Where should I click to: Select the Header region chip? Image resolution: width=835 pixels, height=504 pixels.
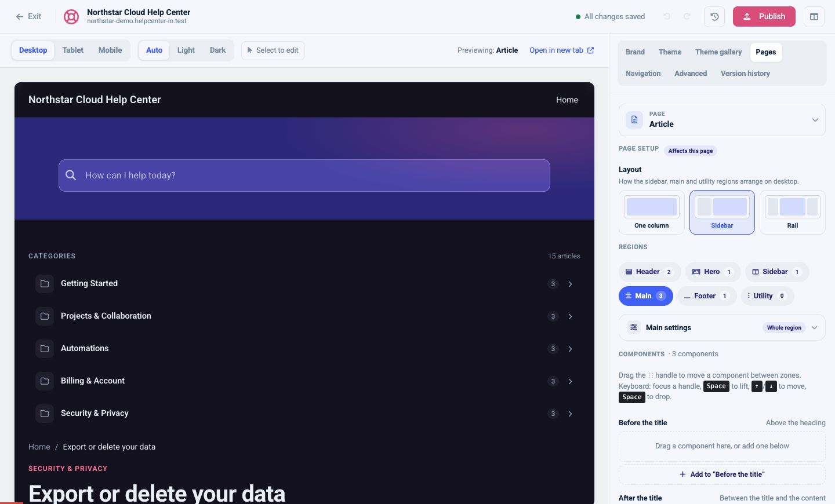pos(649,272)
